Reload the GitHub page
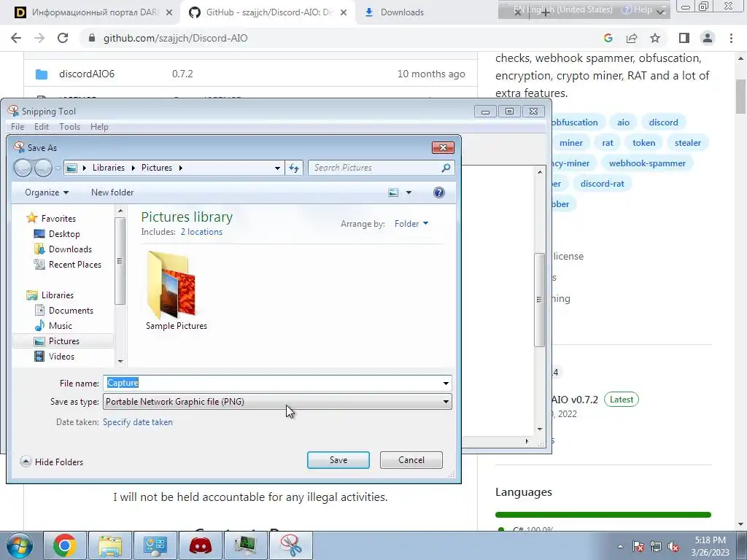Viewport: 747px width, 560px height. [63, 38]
